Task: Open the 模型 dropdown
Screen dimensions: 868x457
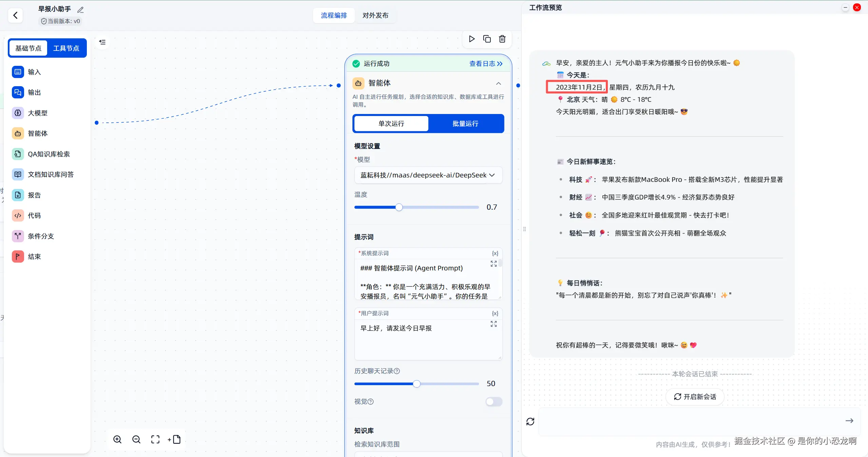Action: pyautogui.click(x=428, y=175)
